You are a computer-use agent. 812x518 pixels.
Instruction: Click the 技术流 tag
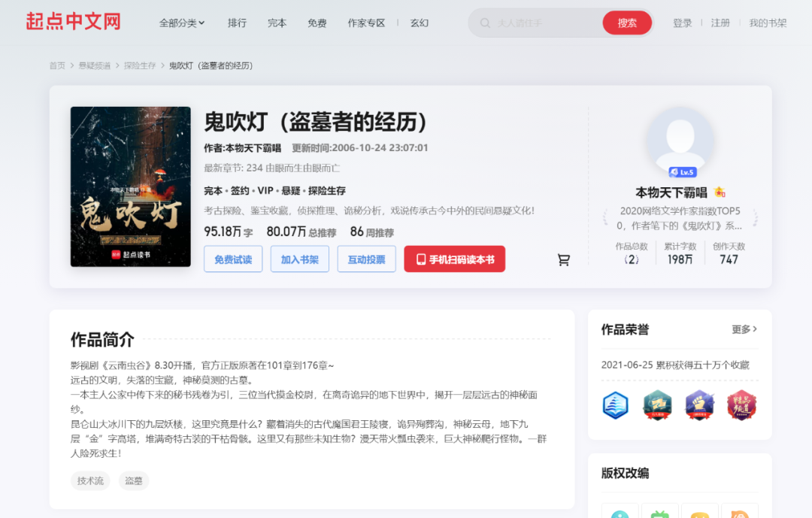pos(90,480)
